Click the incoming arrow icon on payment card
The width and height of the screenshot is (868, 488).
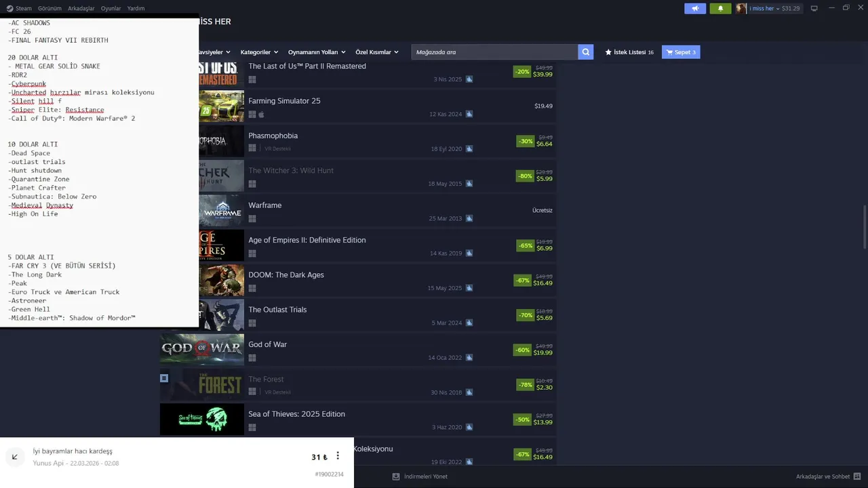coord(15,457)
